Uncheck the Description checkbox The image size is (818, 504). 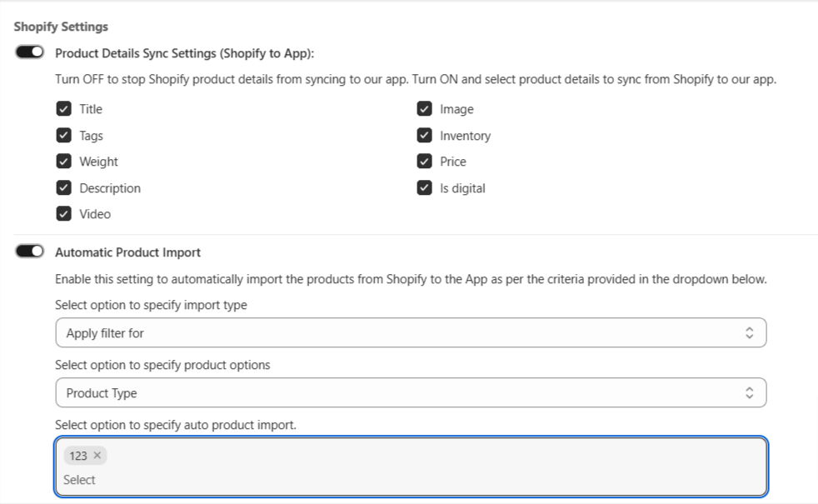tap(63, 187)
